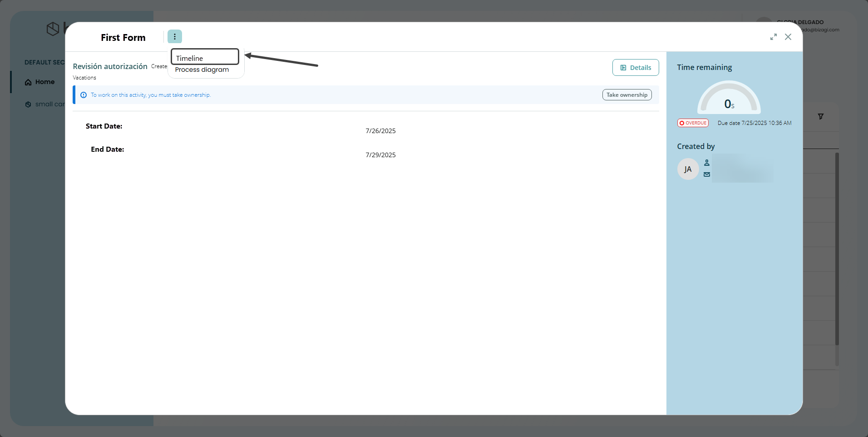This screenshot has height=437, width=868.
Task: Click the JA creator avatar
Action: click(x=688, y=169)
